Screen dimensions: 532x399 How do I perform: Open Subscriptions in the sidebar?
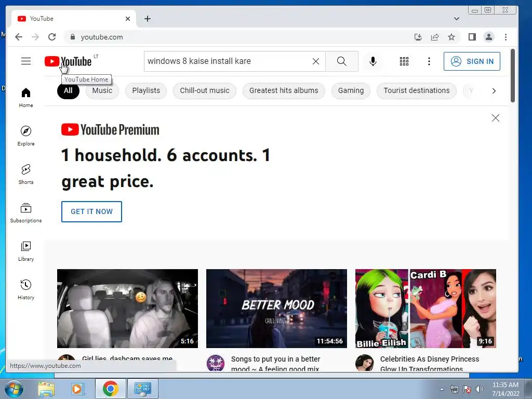26,212
